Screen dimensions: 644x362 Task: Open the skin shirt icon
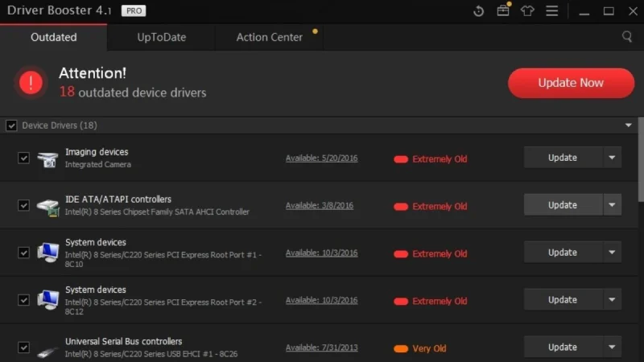click(x=527, y=11)
